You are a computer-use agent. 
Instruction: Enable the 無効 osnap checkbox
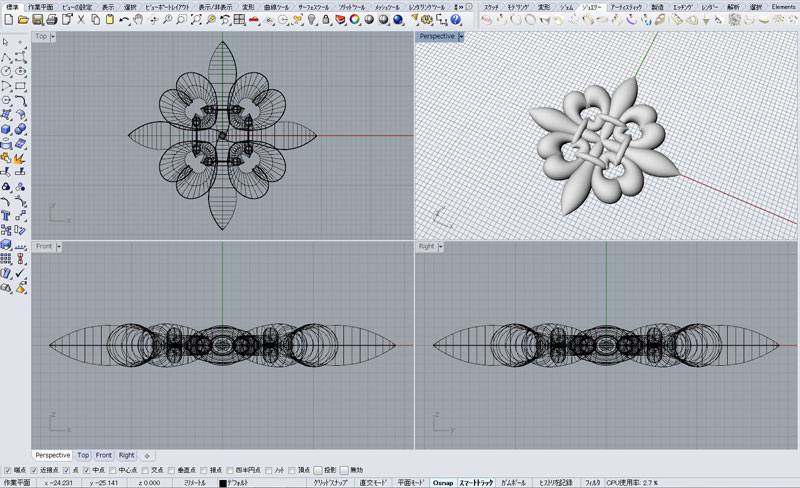[345, 470]
